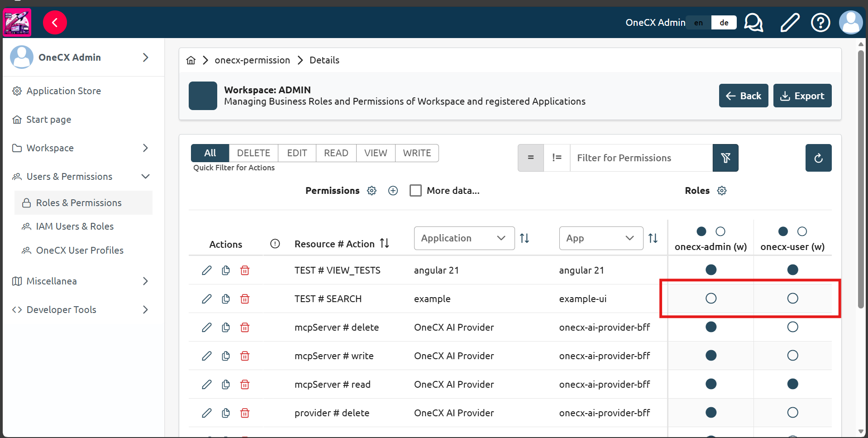Click the Export button

802,96
